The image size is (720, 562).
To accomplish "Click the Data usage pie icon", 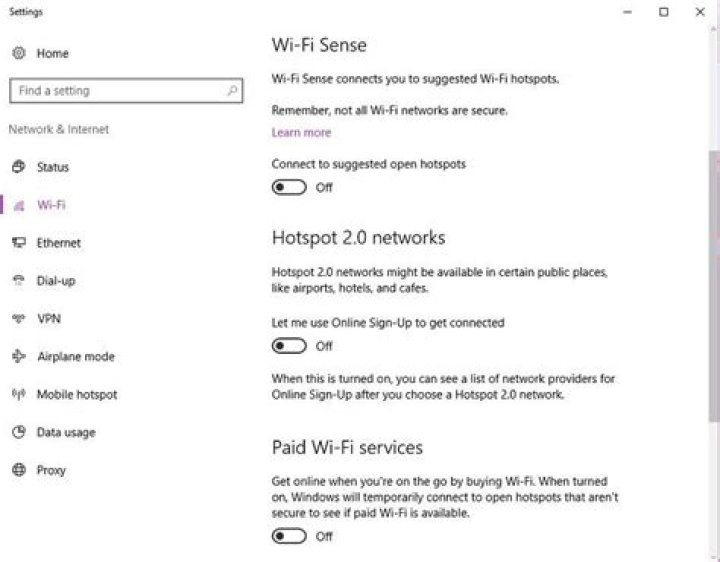I will point(18,433).
